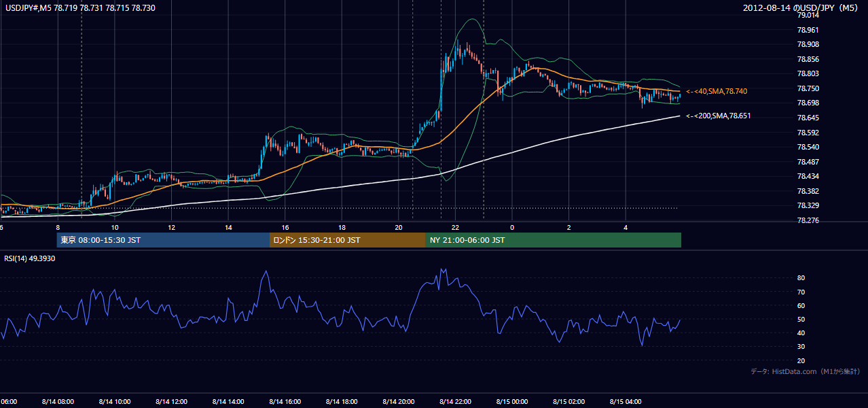
Task: Click price axis value 78.698
Action: click(808, 103)
